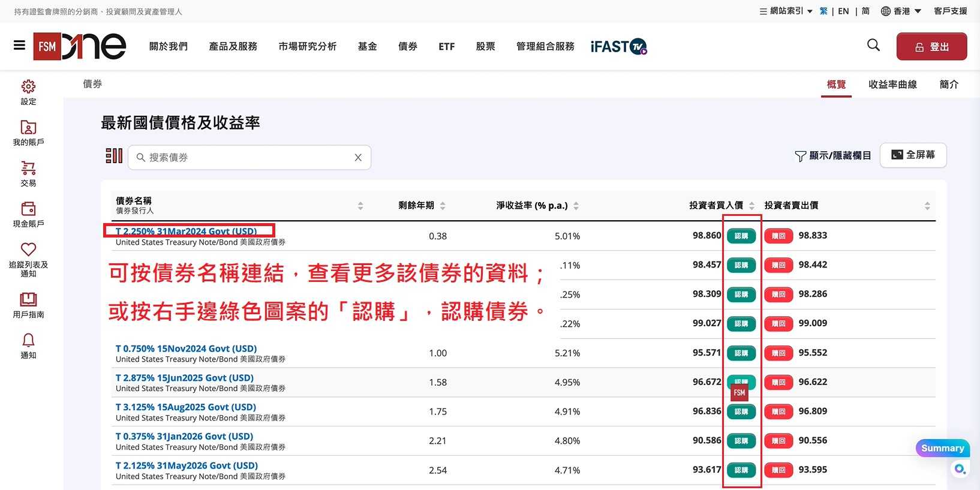Switch language to 繁 traditional Chinese
Screen dimensions: 980x490
coord(823,11)
